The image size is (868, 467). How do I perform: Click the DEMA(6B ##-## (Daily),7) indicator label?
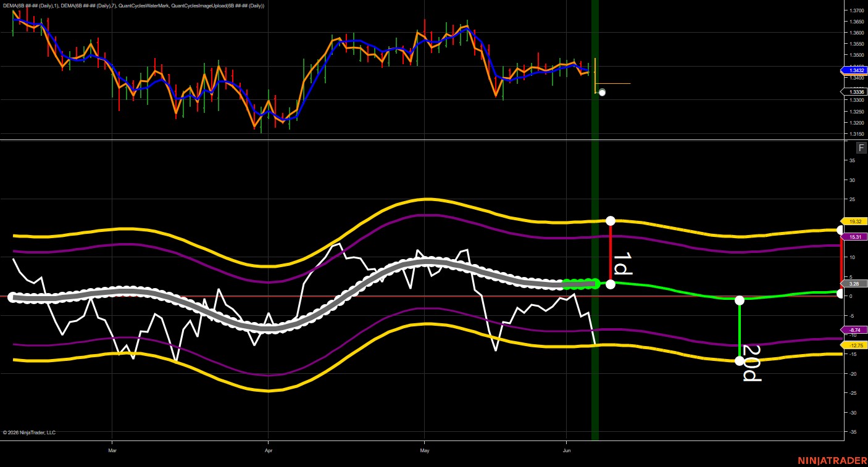pyautogui.click(x=90, y=6)
